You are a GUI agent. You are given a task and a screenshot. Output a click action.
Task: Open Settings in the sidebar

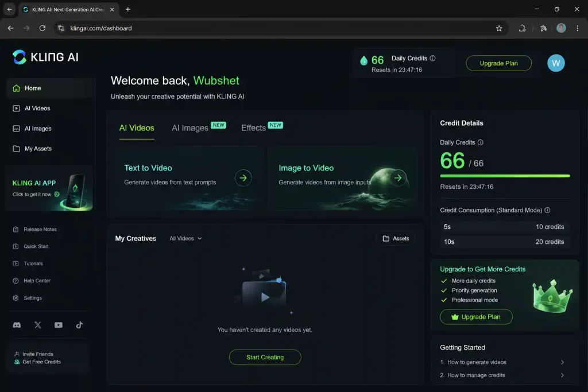pyautogui.click(x=28, y=298)
